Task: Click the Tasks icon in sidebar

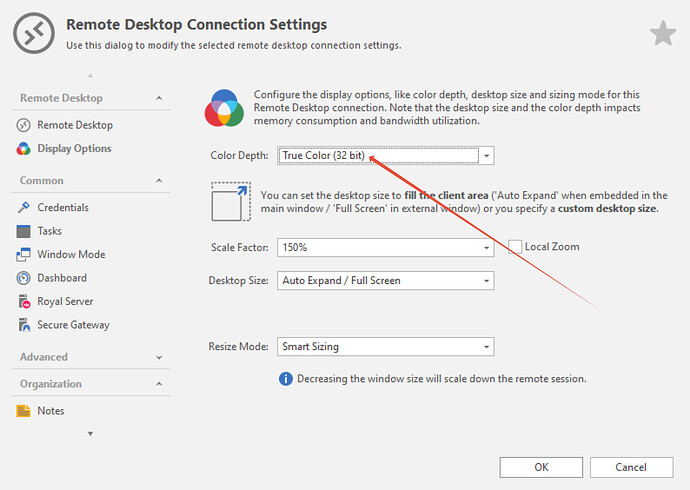Action: pos(24,231)
